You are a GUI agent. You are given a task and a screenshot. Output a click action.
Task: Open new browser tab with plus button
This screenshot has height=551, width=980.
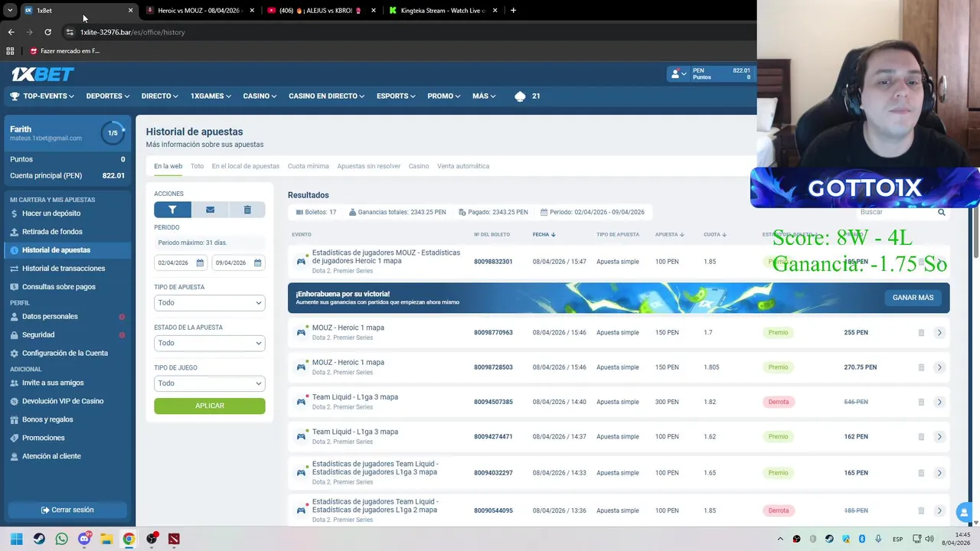point(513,11)
